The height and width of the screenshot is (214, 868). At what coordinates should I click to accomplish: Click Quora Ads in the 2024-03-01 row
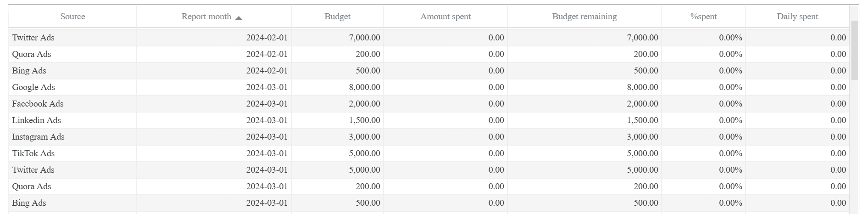pyautogui.click(x=31, y=186)
